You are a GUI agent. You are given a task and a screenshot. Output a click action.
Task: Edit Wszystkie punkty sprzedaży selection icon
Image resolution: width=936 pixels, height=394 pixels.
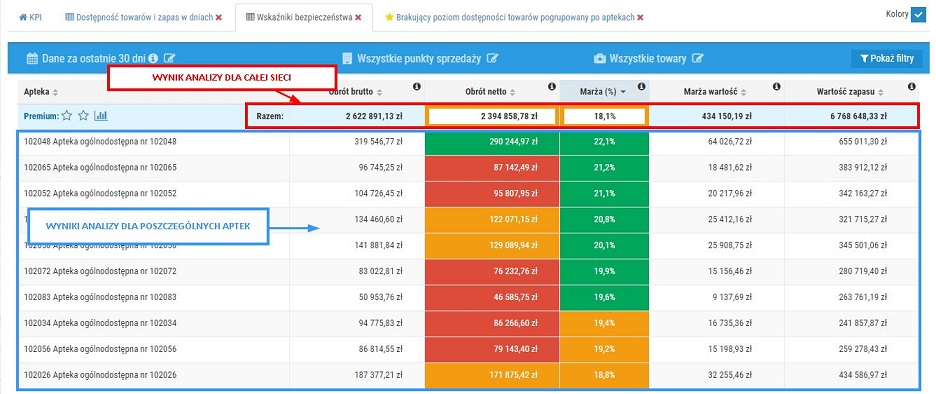click(x=492, y=59)
